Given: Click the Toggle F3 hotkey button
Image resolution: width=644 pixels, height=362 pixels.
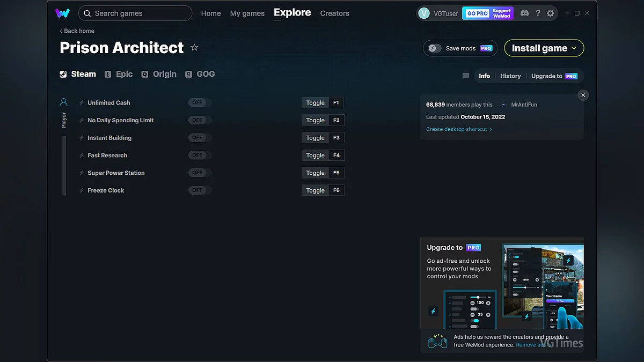Looking at the screenshot, I should [x=323, y=138].
